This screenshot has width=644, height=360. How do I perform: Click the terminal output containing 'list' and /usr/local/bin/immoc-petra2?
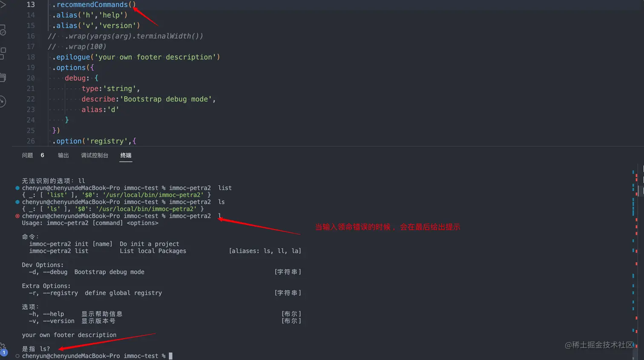tap(116, 195)
